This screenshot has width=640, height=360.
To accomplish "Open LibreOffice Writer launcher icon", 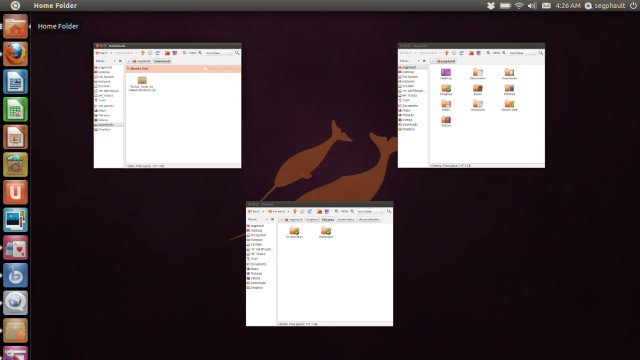I will pyautogui.click(x=16, y=82).
